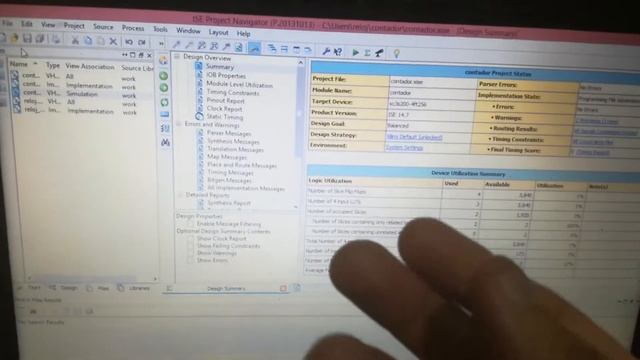Image resolution: width=640 pixels, height=360 pixels.
Task: Check Show Failing Constraints option
Action: (191, 246)
